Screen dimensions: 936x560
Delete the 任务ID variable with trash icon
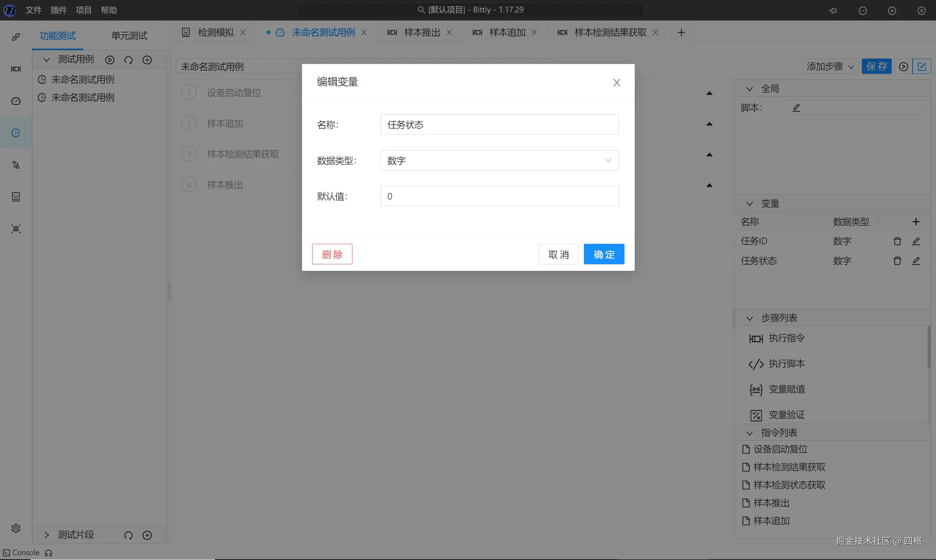(897, 241)
